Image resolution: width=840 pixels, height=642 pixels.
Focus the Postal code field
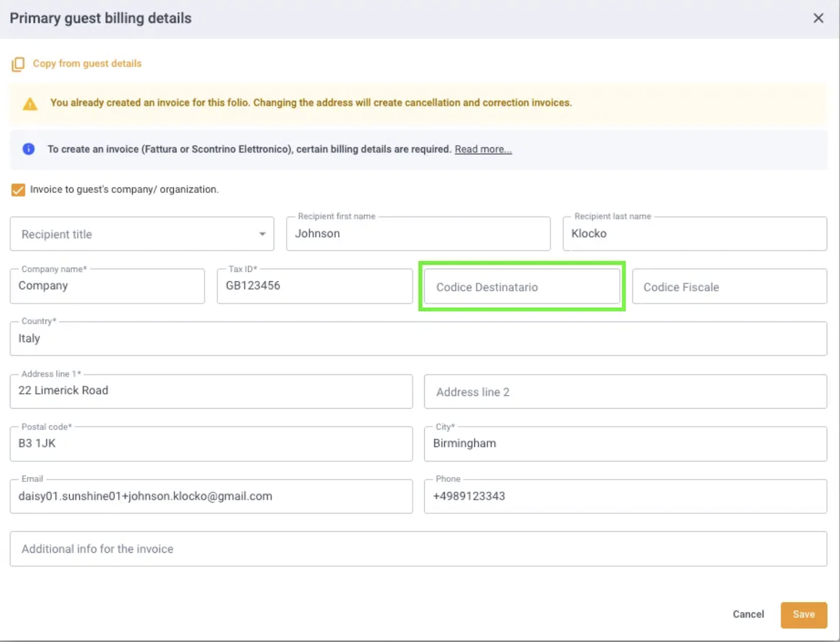point(211,444)
